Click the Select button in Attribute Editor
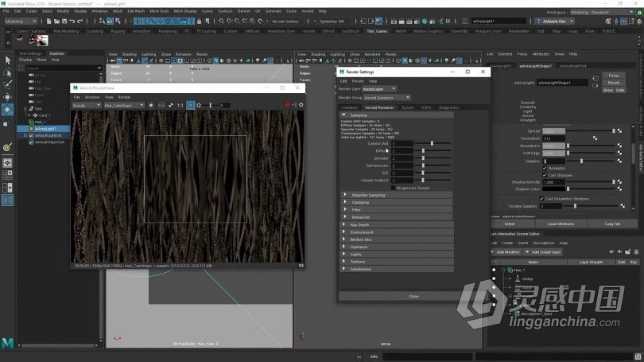 (x=510, y=224)
